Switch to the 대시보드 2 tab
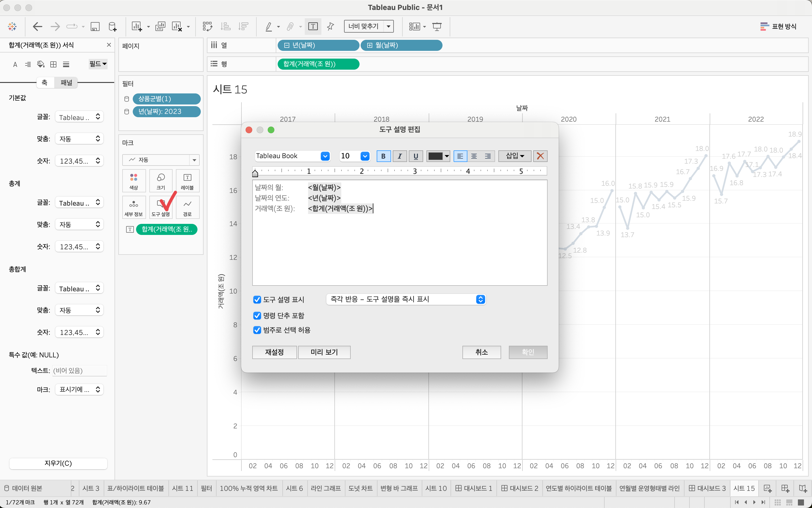 tap(519, 488)
